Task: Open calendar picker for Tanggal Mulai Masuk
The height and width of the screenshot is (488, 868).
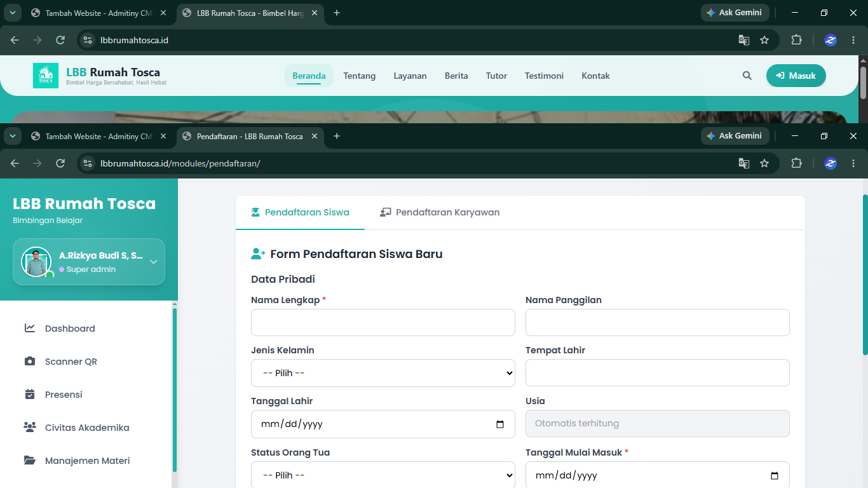Action: pyautogui.click(x=775, y=475)
